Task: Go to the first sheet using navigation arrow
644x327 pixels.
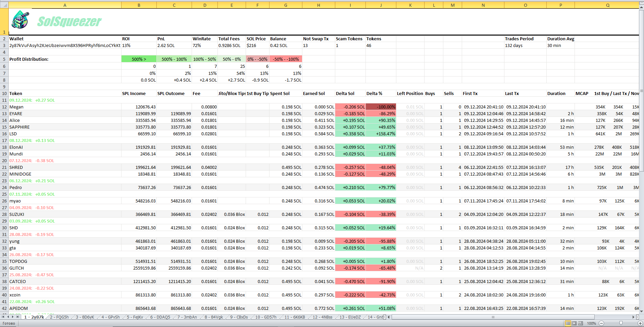Action: click(x=3, y=317)
